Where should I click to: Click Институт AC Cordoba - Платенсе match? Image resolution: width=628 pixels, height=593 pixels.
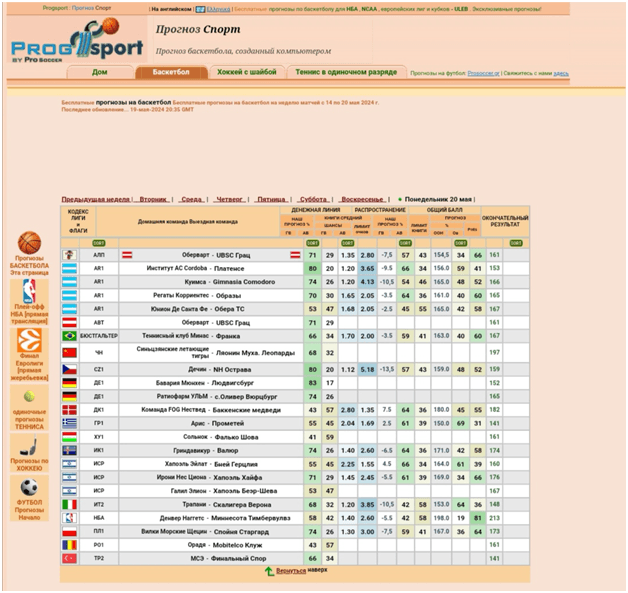(x=195, y=268)
